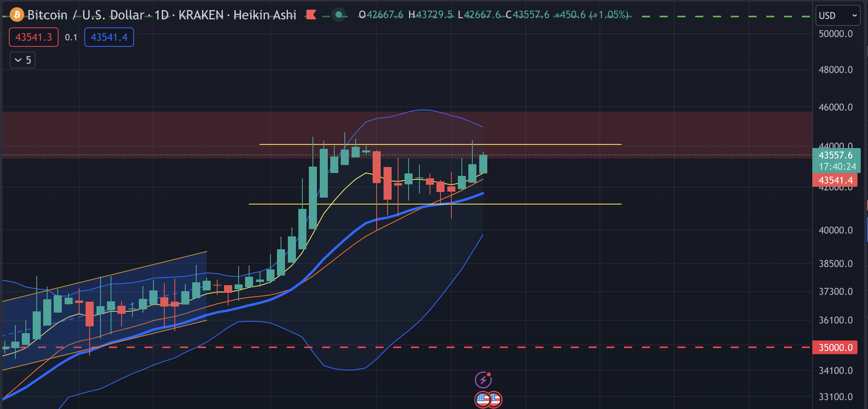Click the Bitcoin logo icon
Screen dimensions: 868x409
click(17, 15)
